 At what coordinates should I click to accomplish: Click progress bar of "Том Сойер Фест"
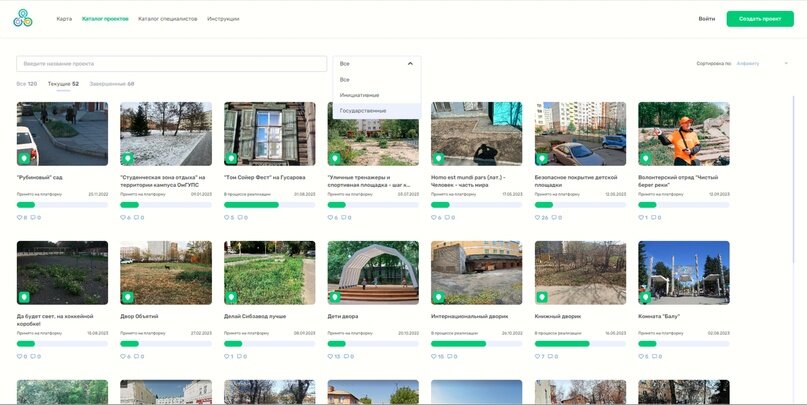[x=270, y=205]
